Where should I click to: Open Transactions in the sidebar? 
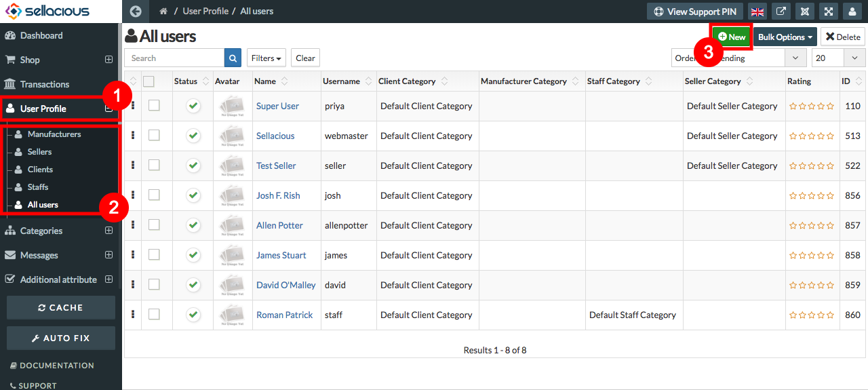click(x=45, y=84)
